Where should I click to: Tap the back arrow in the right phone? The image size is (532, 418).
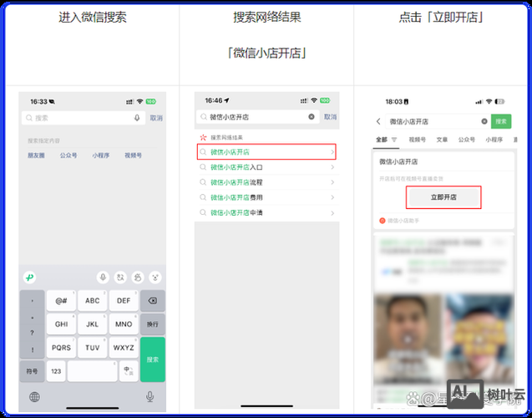378,121
